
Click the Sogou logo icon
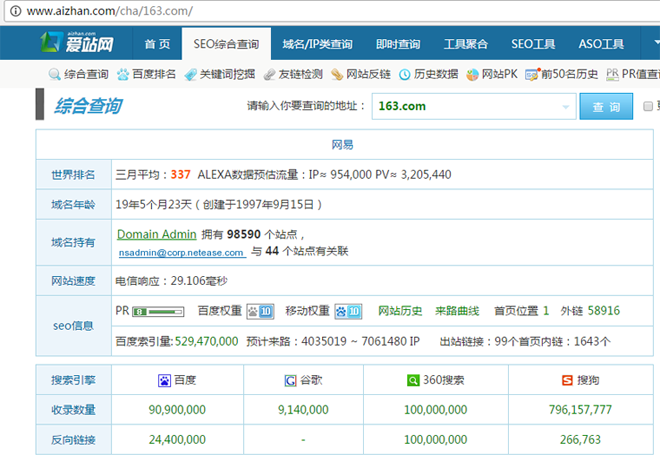pyautogui.click(x=567, y=381)
